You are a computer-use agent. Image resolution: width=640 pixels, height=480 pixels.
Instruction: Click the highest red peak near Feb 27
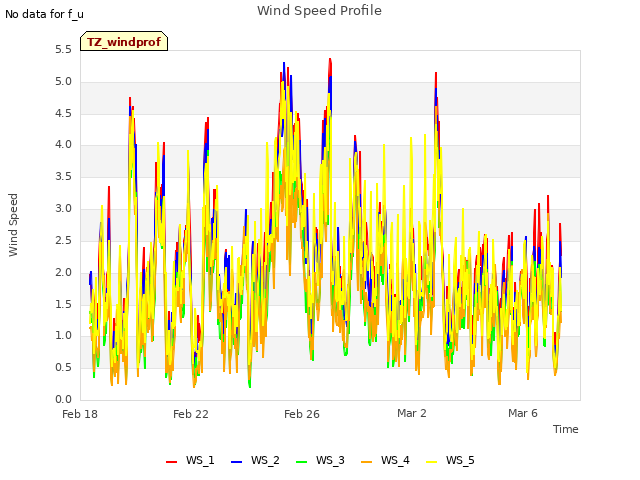[330, 60]
